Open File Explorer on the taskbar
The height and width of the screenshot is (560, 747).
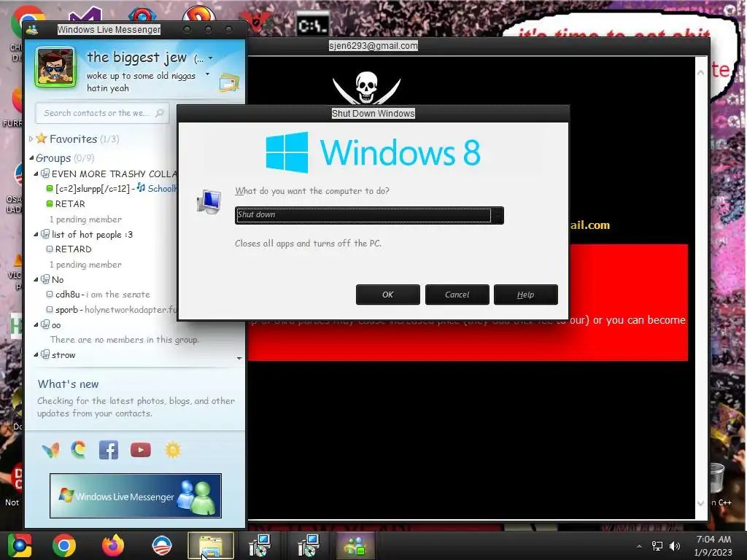point(211,545)
